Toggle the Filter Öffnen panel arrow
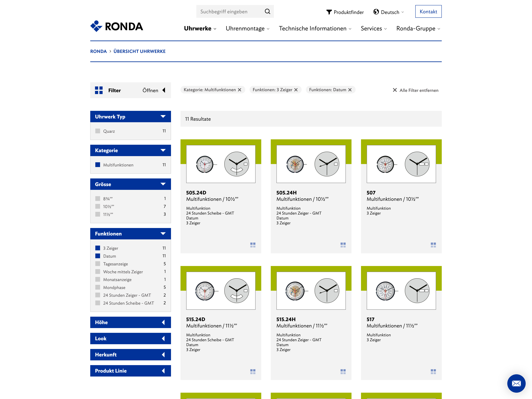Viewport: 532px width, 399px height. (x=164, y=90)
